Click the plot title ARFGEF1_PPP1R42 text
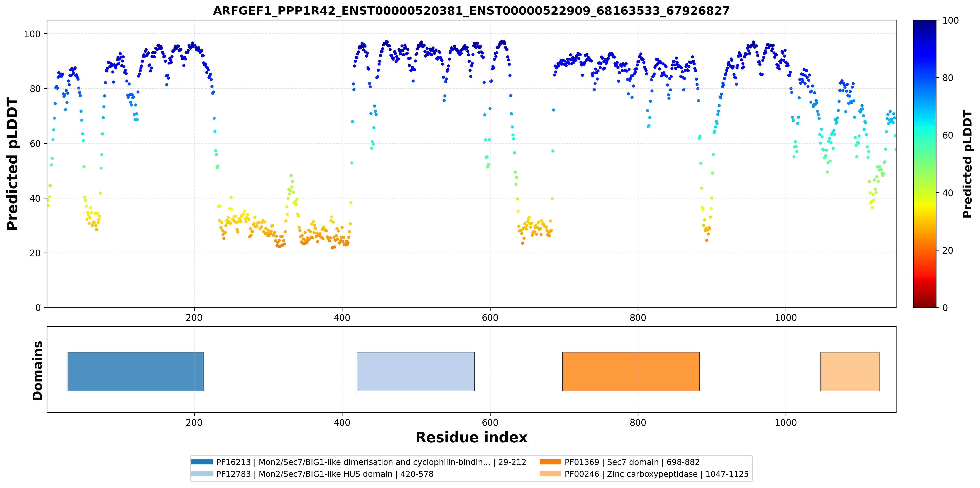The width and height of the screenshot is (980, 488). pyautogui.click(x=471, y=11)
